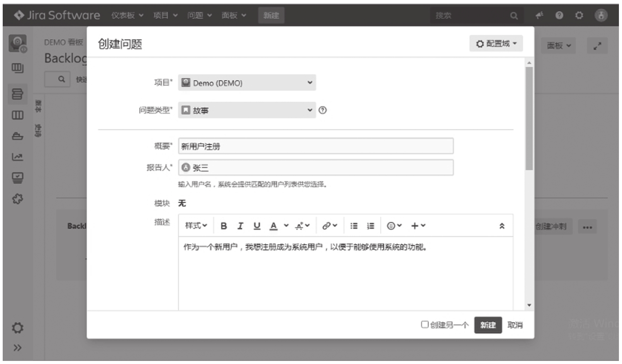Open the 问题 menu in top bar
The height and width of the screenshot is (364, 622).
[x=199, y=15]
